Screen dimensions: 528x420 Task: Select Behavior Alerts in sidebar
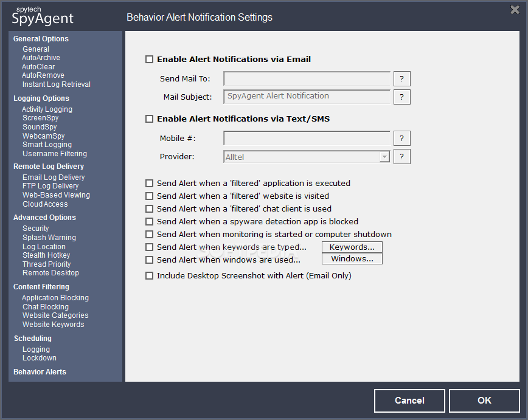(x=40, y=372)
